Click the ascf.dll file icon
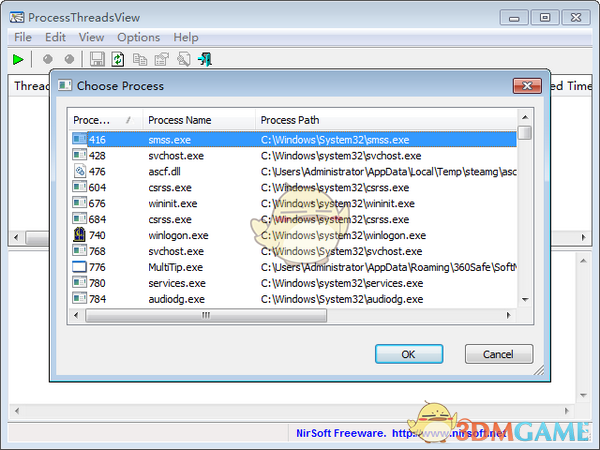Screen dimensions: 600x450 (80, 171)
